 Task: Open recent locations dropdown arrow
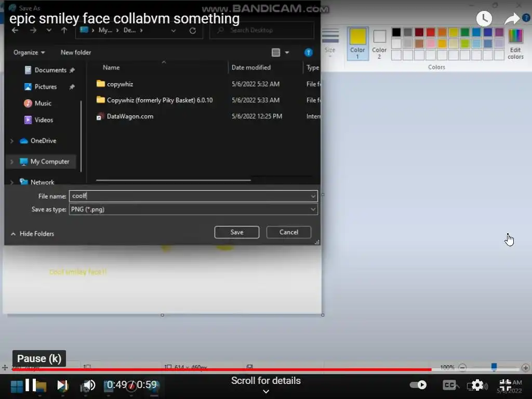click(49, 30)
